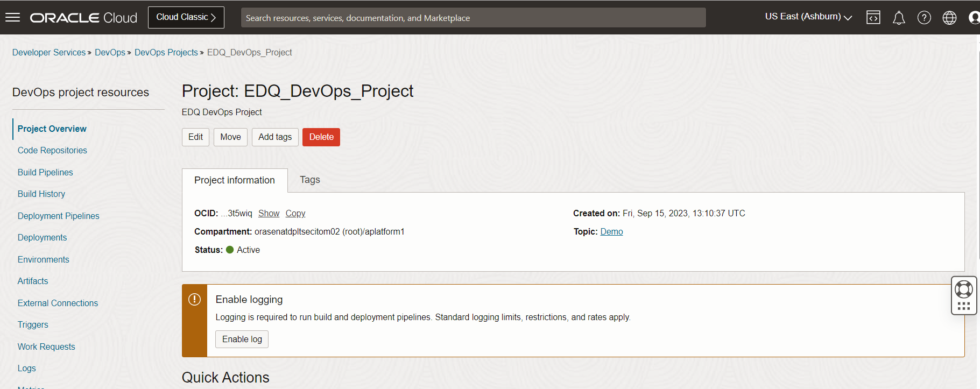980x389 pixels.
Task: Focus the search resources input field
Action: click(474, 18)
